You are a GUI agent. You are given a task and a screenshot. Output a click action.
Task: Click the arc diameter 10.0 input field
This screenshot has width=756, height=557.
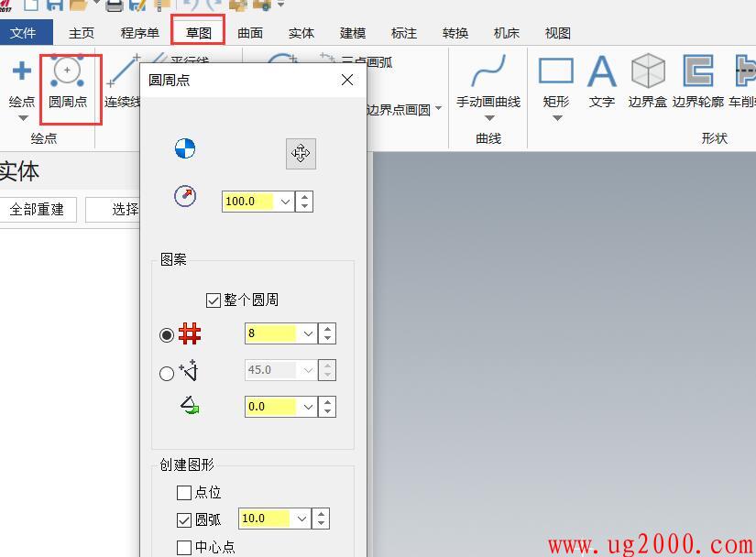[264, 519]
